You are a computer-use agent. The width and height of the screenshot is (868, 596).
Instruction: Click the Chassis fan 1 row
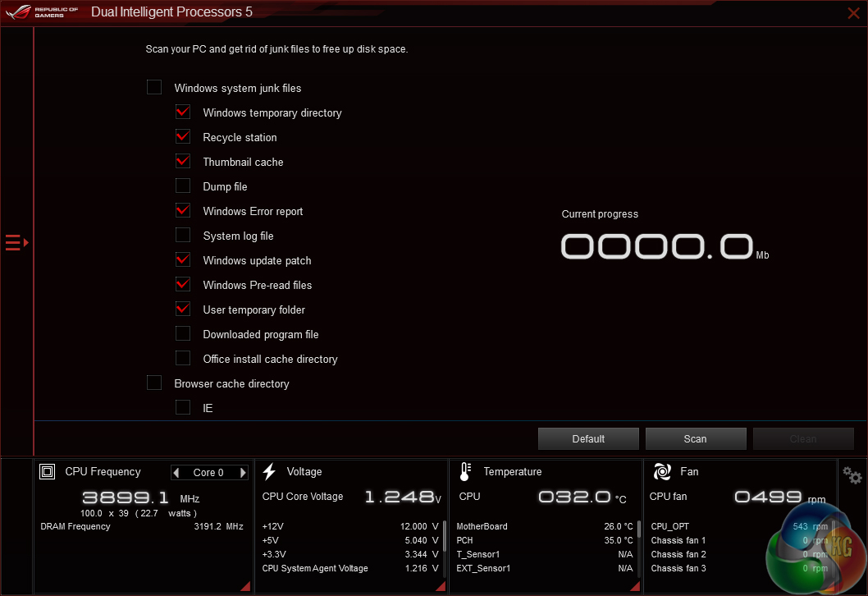(739, 540)
